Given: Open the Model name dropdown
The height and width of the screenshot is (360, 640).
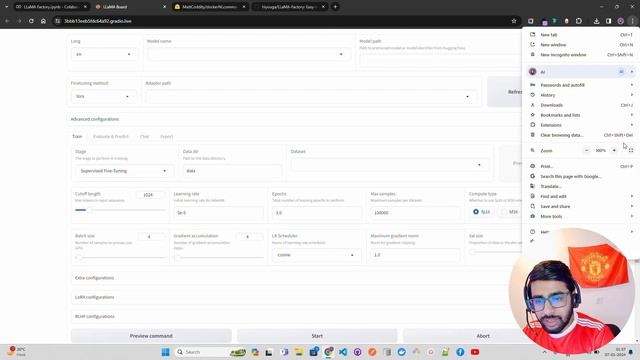Looking at the screenshot, I should [249, 54].
